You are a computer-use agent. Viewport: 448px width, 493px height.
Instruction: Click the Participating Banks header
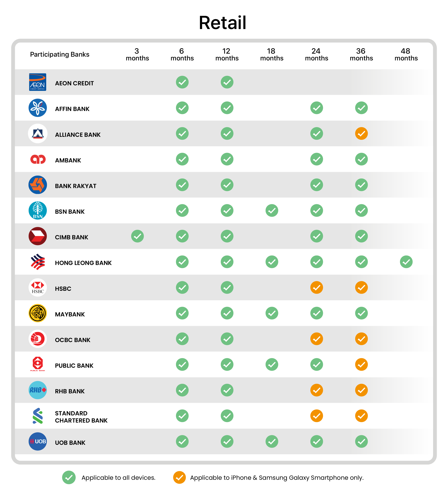(60, 54)
